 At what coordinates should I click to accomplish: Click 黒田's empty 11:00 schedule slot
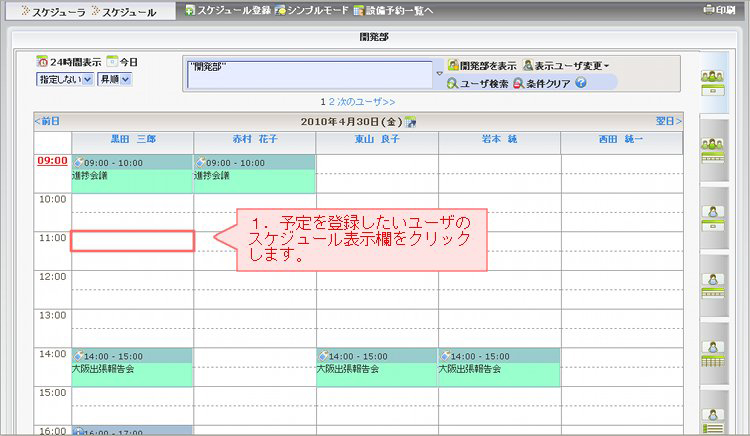click(x=132, y=241)
